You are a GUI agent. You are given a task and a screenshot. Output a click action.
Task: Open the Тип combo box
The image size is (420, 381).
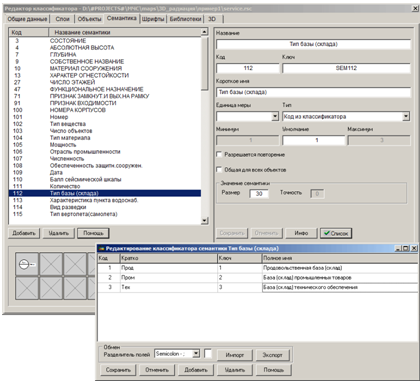coord(406,116)
